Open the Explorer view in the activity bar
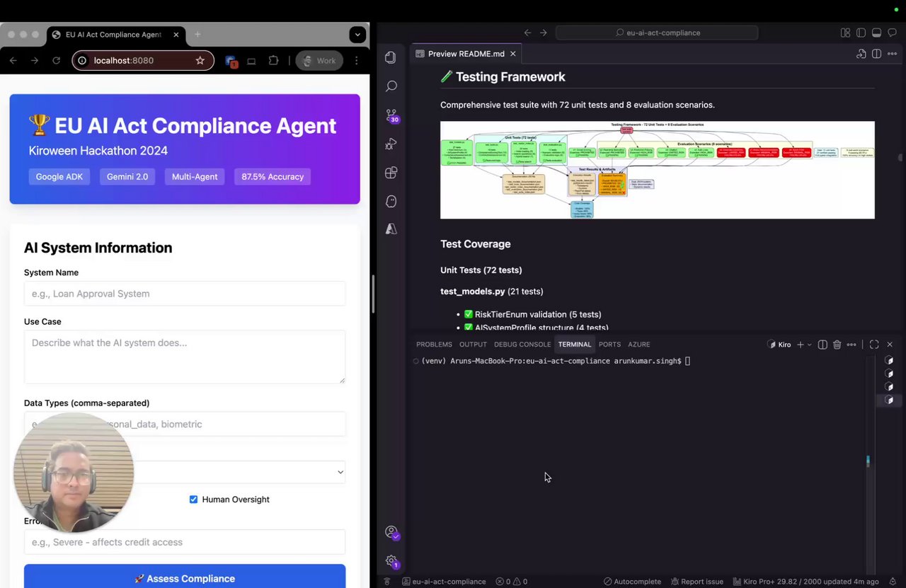Viewport: 906px width, 588px height. point(391,58)
